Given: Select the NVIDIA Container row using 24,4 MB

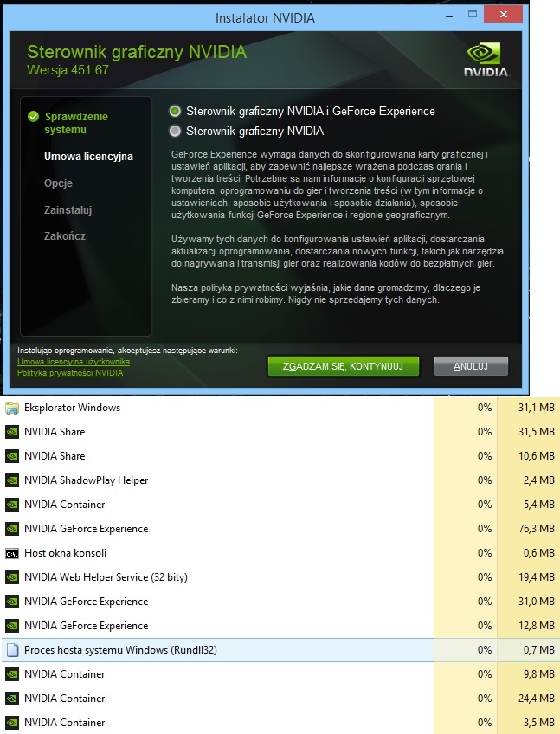Looking at the screenshot, I should point(216,699).
